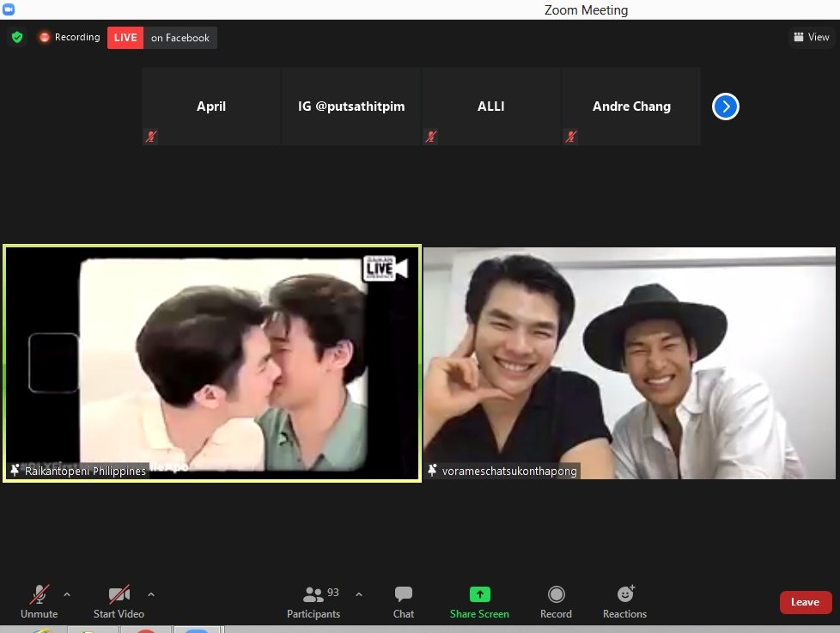
Task: Click April's muted microphone icon
Action: coord(151,137)
